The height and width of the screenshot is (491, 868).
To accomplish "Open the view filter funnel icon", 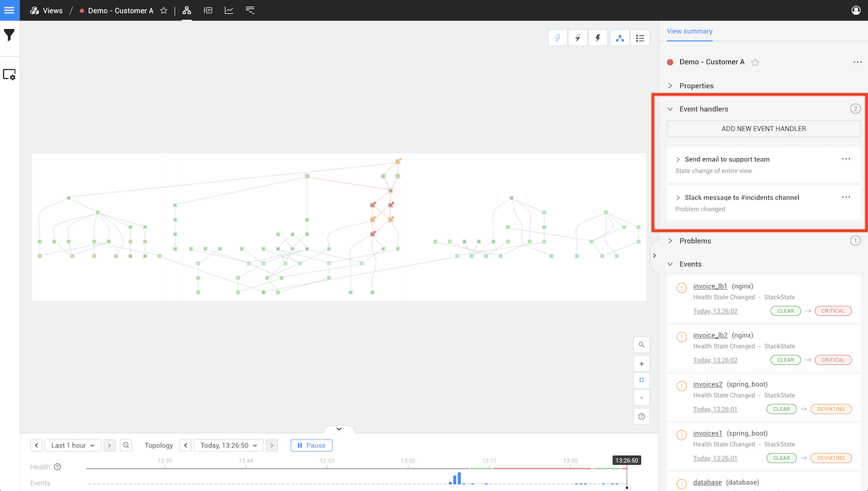I will [9, 35].
